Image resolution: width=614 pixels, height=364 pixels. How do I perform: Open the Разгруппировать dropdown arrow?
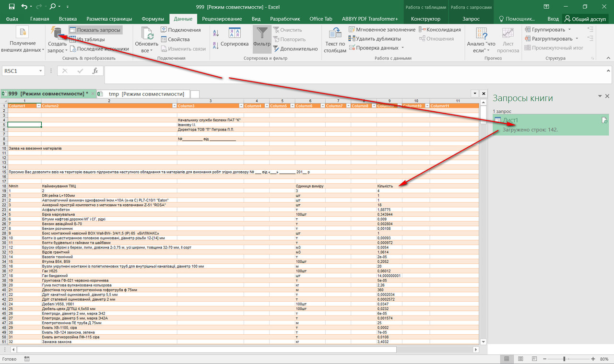click(577, 39)
